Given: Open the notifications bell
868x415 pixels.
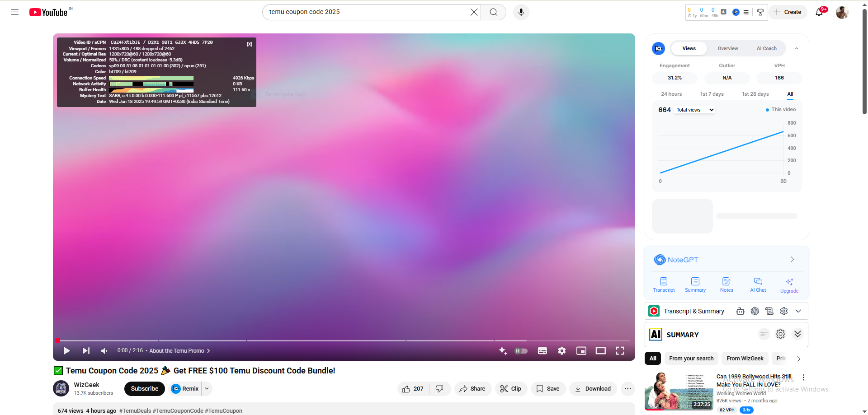Looking at the screenshot, I should click(x=819, y=12).
